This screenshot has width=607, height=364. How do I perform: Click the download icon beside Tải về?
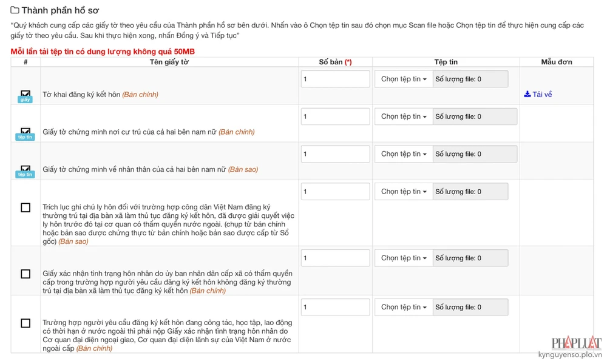(x=527, y=95)
